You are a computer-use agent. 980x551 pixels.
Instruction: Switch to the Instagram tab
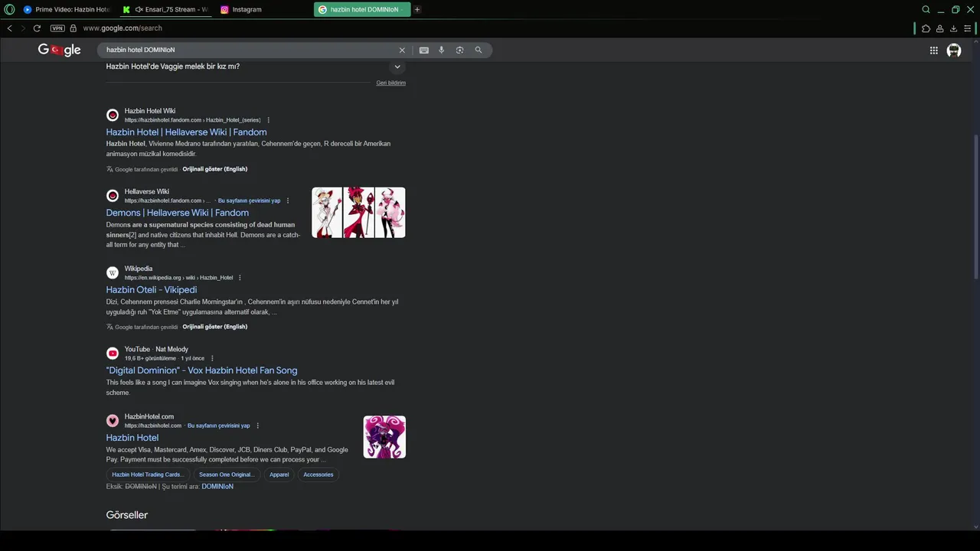[263, 9]
